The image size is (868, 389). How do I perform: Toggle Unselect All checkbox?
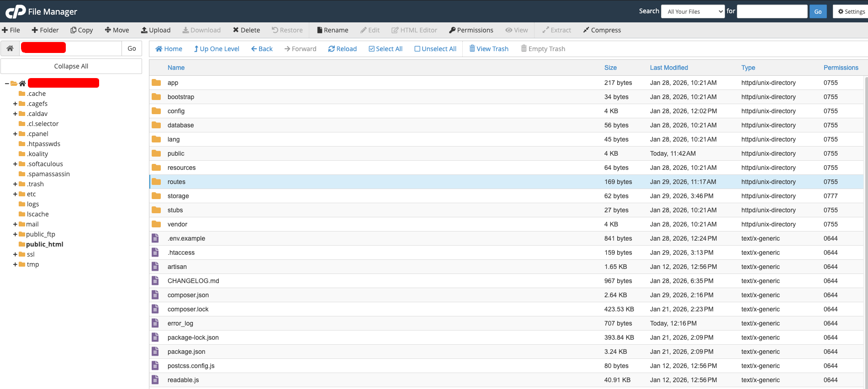tap(417, 49)
